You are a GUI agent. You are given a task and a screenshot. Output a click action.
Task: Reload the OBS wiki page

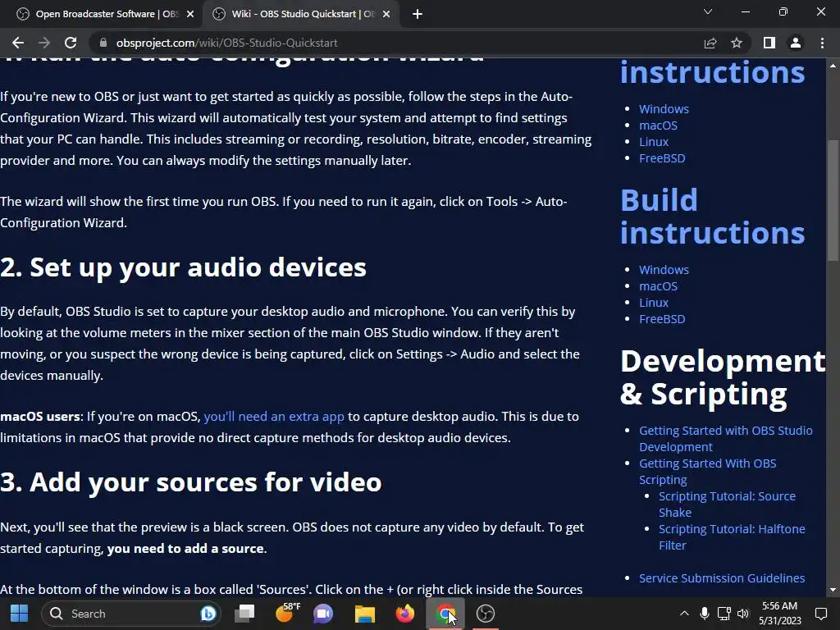pos(71,43)
